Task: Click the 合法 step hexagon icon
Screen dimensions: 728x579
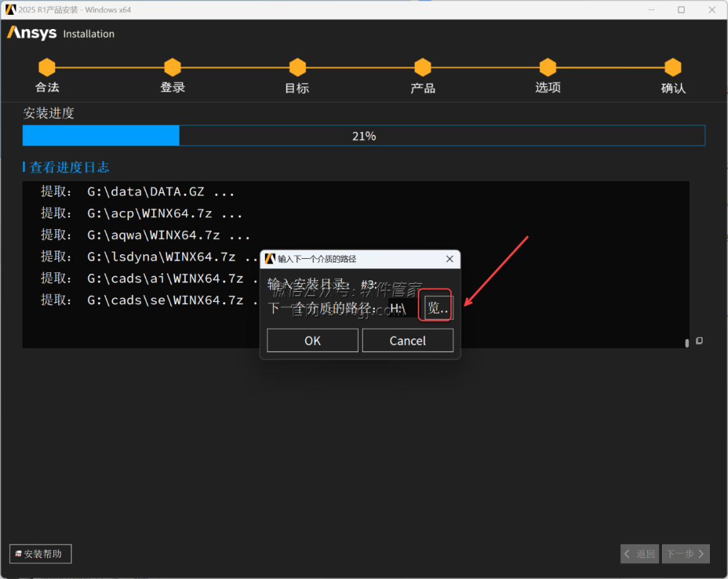Action: 47,67
